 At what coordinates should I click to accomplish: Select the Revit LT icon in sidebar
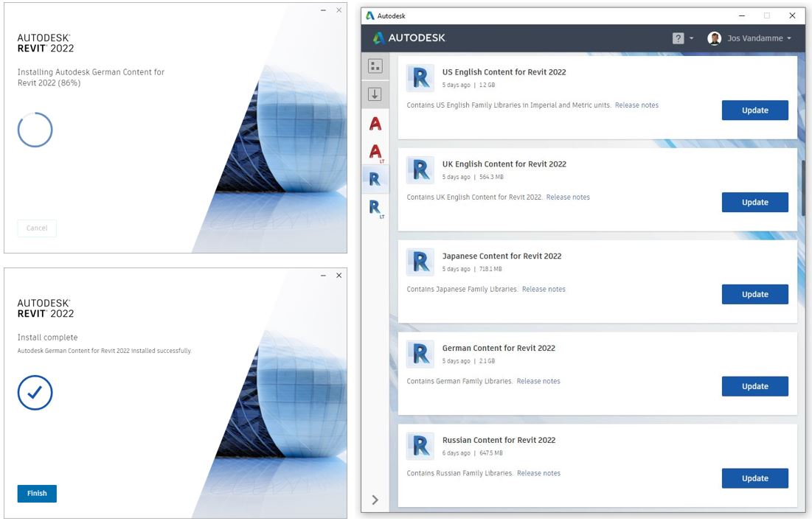pos(376,209)
